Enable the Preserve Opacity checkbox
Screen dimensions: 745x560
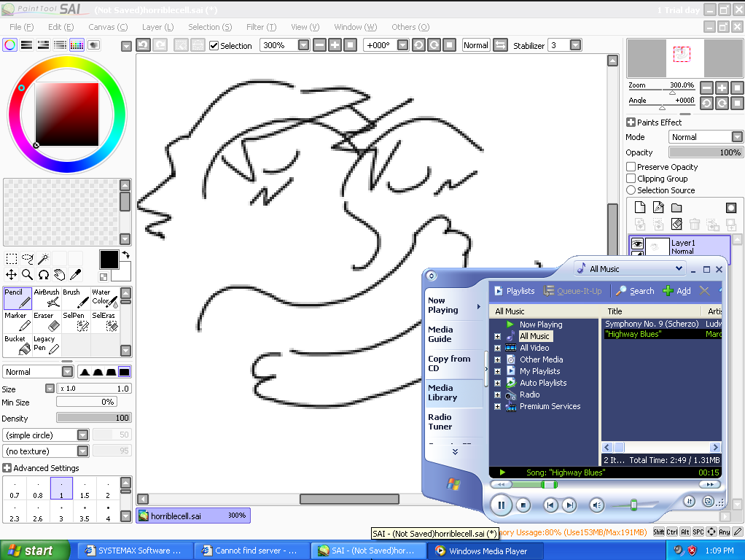point(631,167)
